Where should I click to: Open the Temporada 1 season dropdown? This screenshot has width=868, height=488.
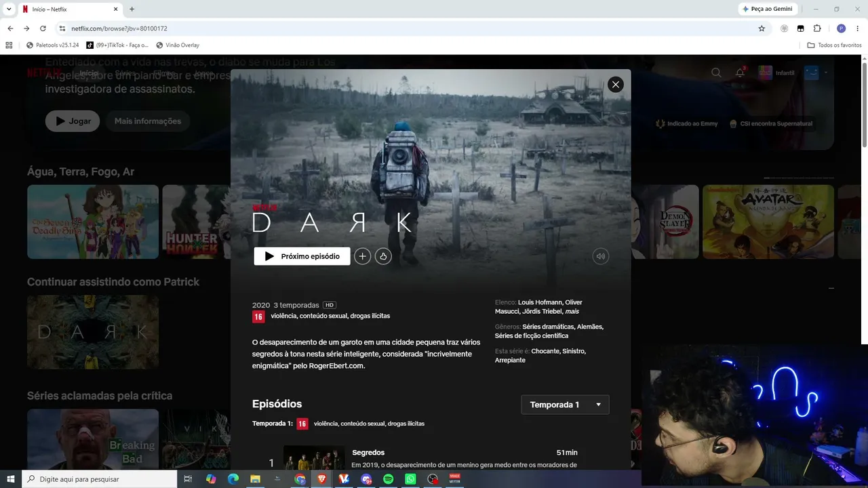[565, 405]
